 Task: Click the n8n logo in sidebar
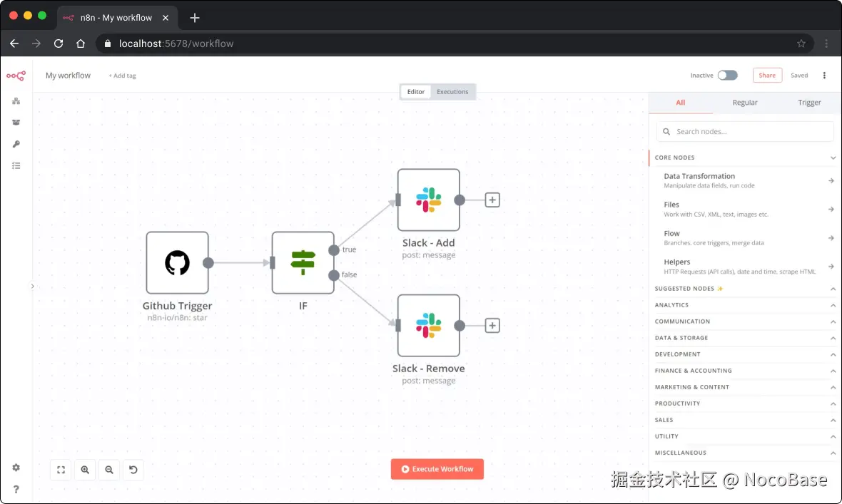pyautogui.click(x=16, y=76)
